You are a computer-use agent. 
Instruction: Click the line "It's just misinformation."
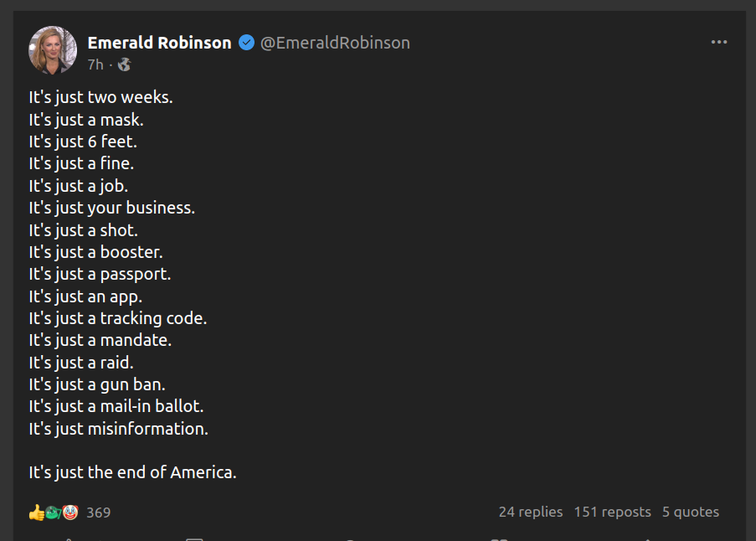(118, 429)
